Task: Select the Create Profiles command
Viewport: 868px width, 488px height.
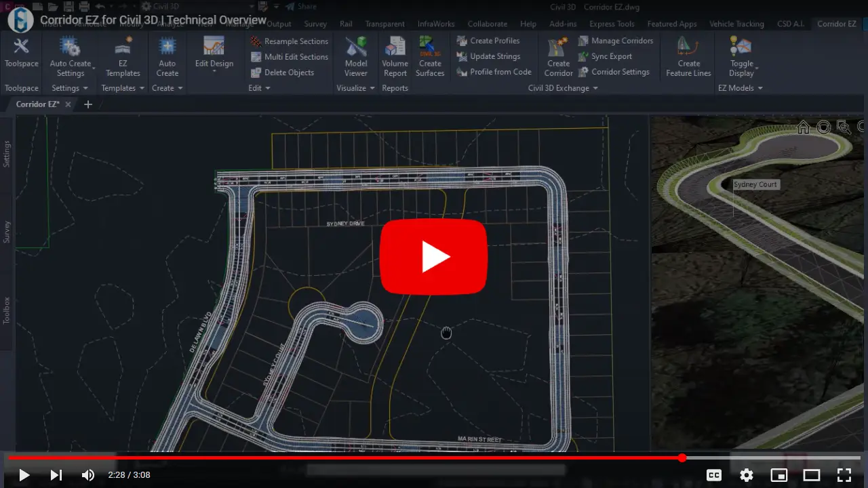Action: click(488, 41)
